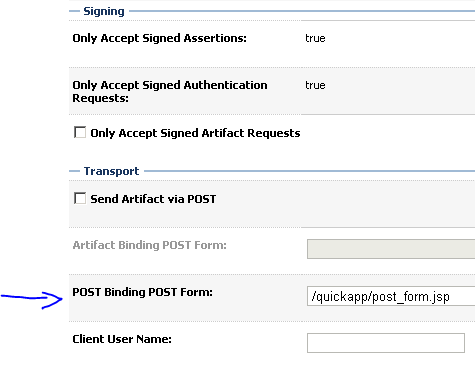Click into the Client User Name field
This screenshot has width=475, height=371.
click(x=386, y=343)
